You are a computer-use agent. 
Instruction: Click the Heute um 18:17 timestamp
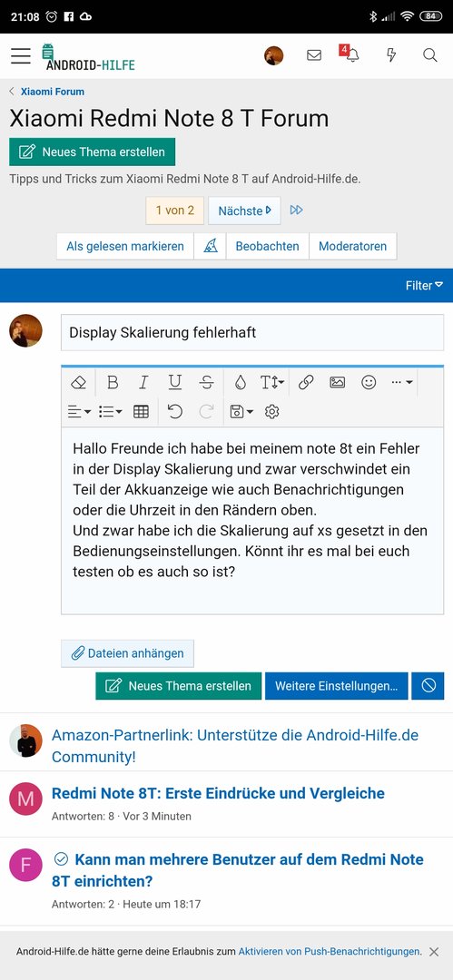[x=162, y=904]
